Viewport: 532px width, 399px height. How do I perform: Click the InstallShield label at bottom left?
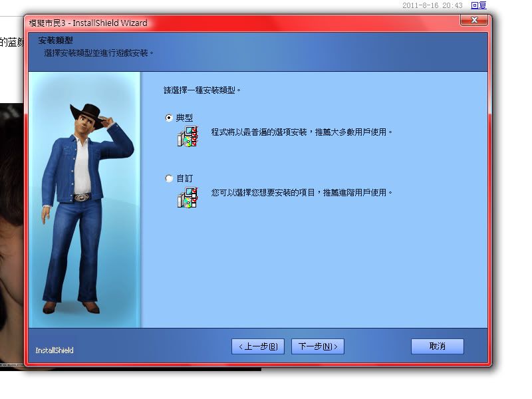click(x=55, y=350)
